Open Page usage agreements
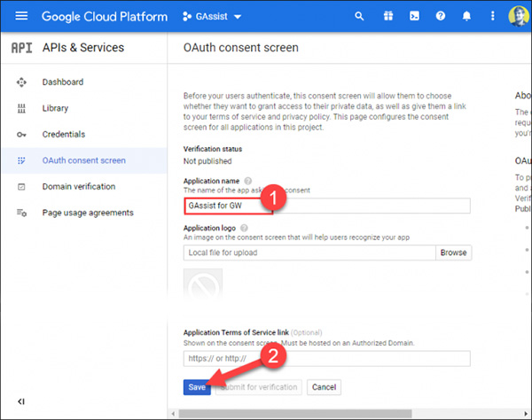532x420 pixels. [87, 213]
